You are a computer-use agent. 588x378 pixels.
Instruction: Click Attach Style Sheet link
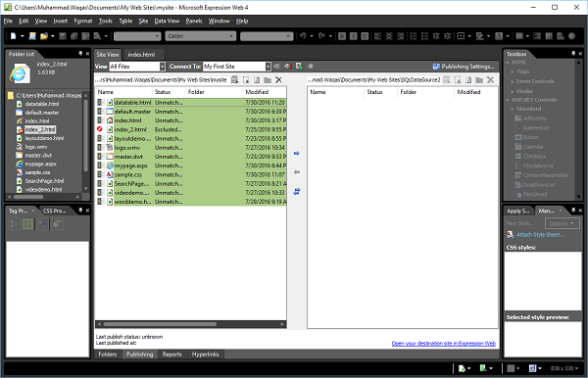(x=540, y=234)
